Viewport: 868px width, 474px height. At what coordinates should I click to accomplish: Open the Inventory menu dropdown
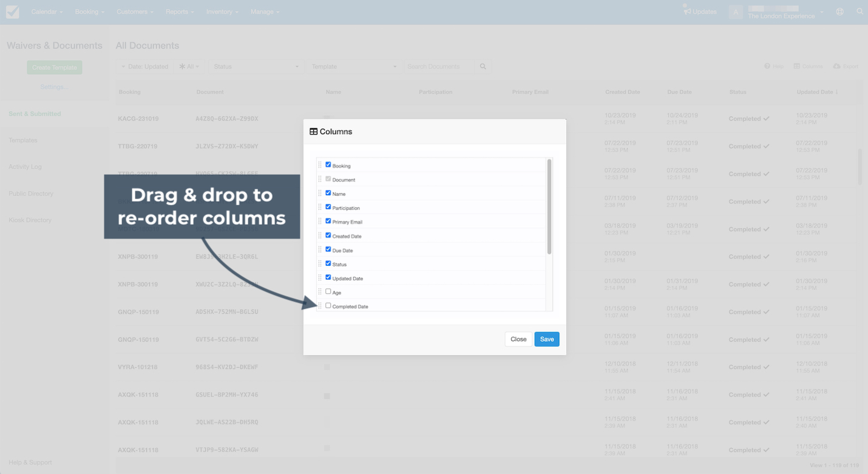tap(222, 12)
